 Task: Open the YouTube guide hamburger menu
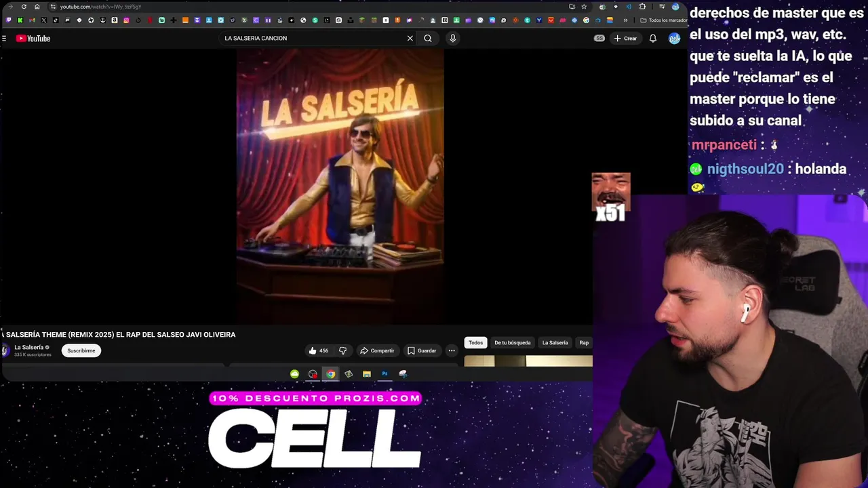point(4,39)
